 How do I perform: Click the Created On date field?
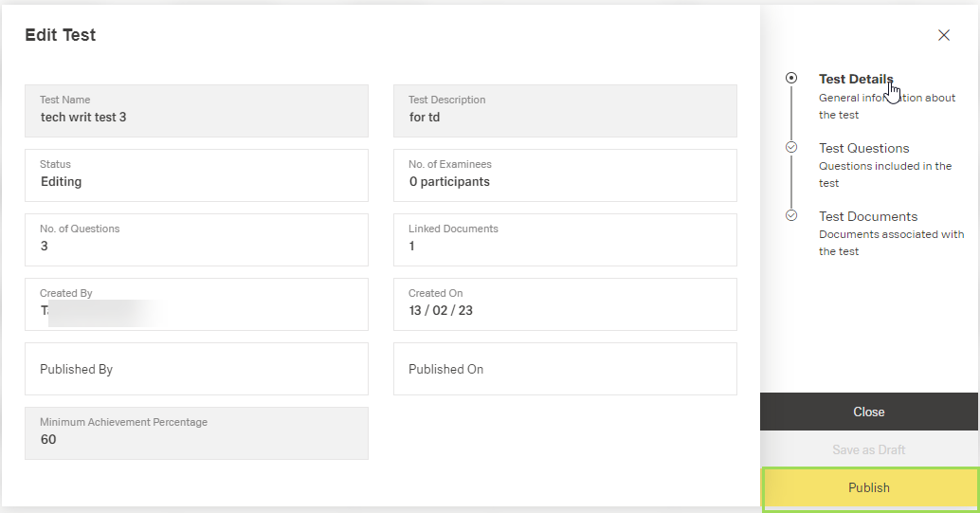click(x=565, y=303)
